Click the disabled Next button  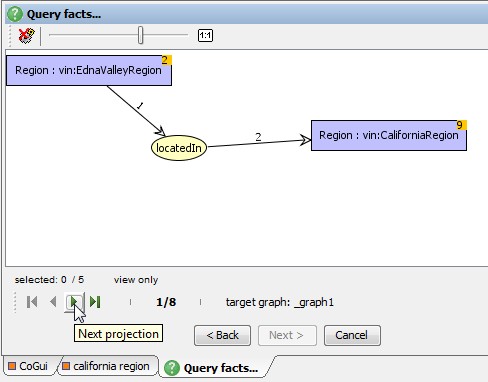(287, 335)
